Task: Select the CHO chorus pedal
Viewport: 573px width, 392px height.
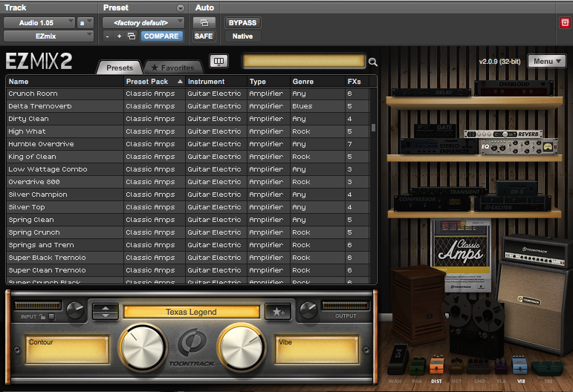Action: pos(479,366)
